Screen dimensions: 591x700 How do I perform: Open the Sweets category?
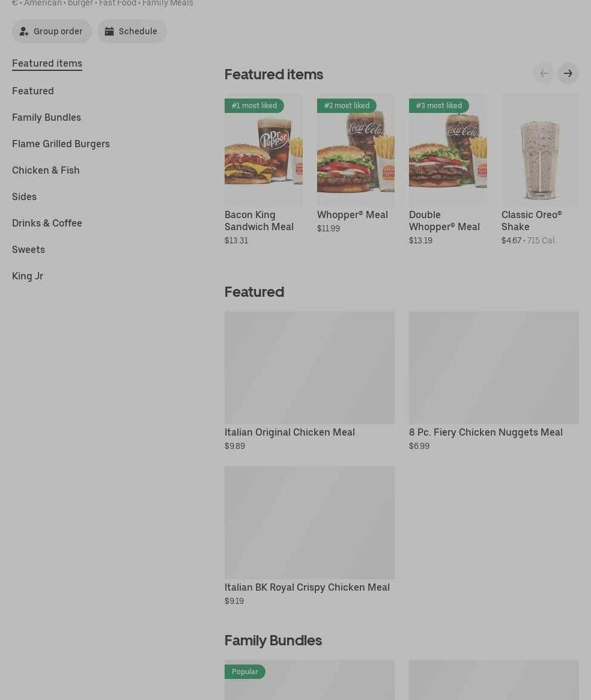(28, 249)
